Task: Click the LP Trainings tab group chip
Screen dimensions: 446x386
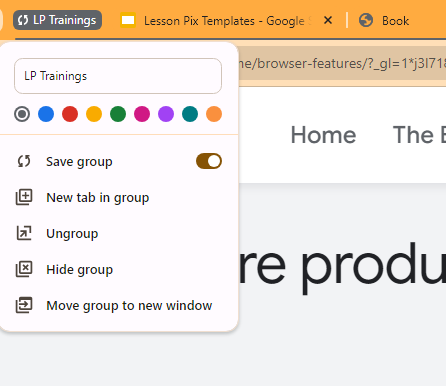Action: 57,20
